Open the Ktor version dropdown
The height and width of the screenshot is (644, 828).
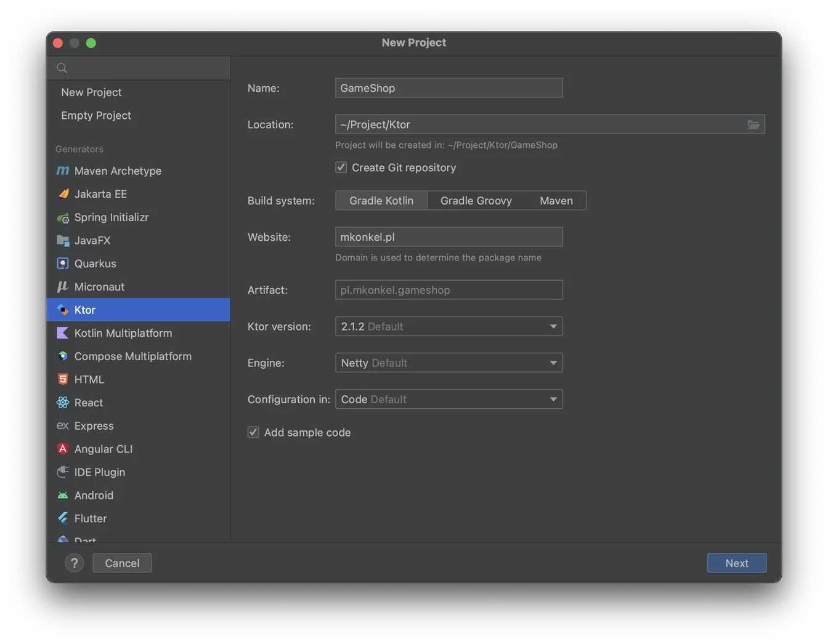point(448,326)
